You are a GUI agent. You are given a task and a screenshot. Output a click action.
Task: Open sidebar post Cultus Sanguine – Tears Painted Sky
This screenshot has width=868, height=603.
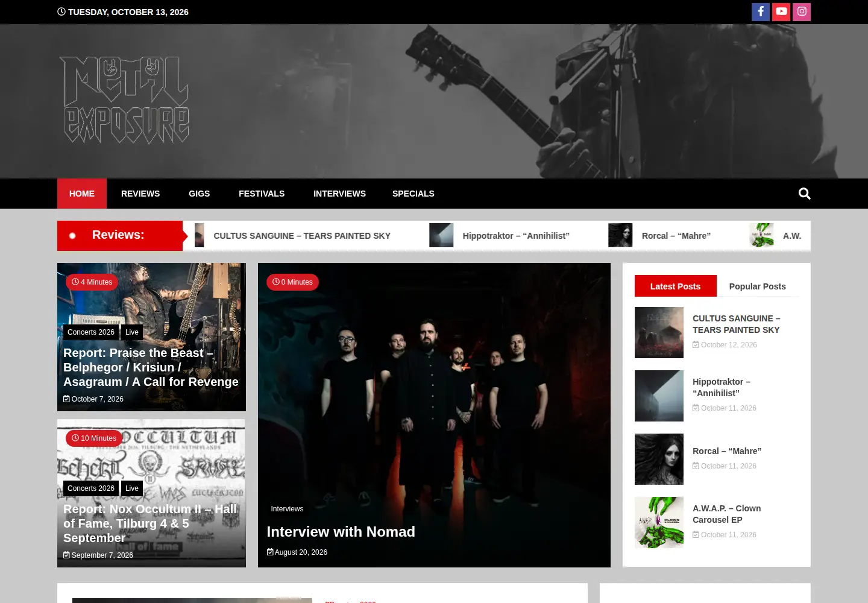(737, 324)
